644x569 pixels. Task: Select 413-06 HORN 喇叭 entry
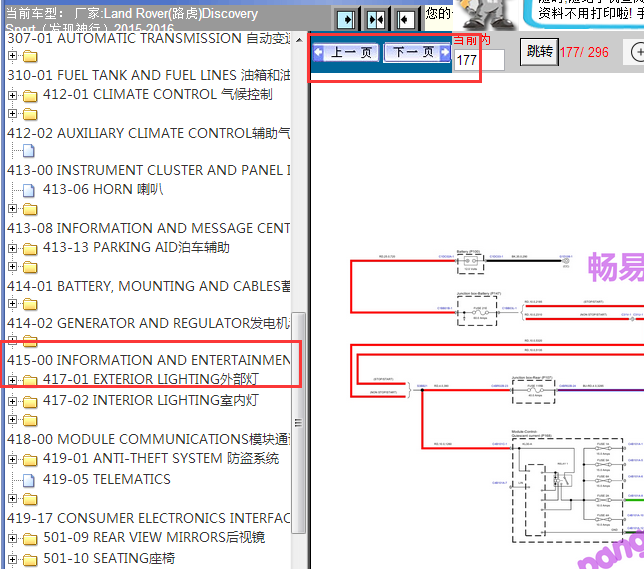(x=103, y=189)
